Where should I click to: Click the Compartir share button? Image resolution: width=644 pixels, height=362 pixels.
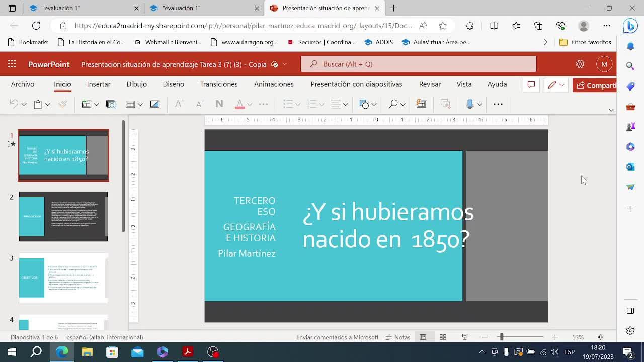pyautogui.click(x=596, y=85)
